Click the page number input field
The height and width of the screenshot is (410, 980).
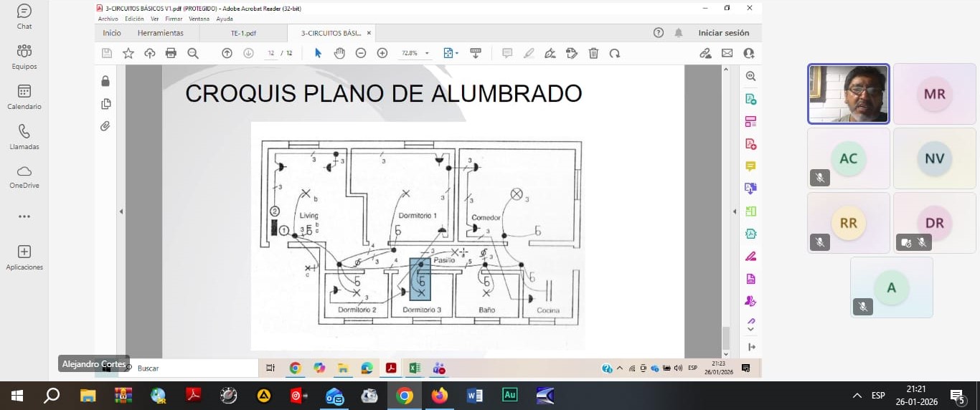(271, 53)
